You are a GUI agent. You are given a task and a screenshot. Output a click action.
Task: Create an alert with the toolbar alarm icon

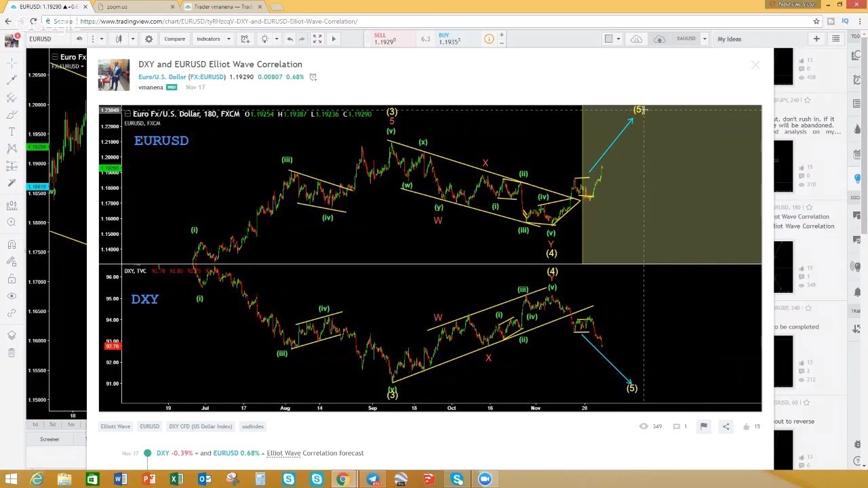pyautogui.click(x=245, y=39)
